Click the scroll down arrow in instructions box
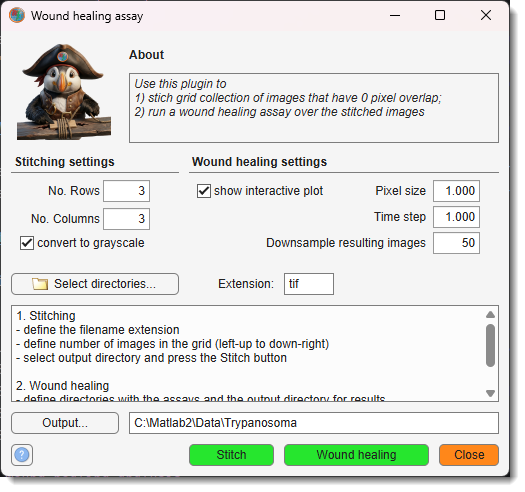Screen dimensions: 525x492 (491, 393)
